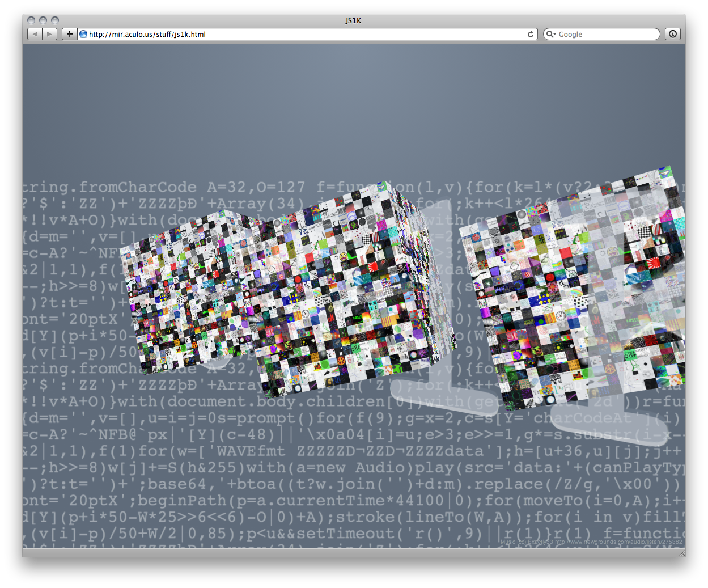Viewport: 708px width, 588px height.
Task: Go forward using the forward arrow
Action: pos(49,33)
